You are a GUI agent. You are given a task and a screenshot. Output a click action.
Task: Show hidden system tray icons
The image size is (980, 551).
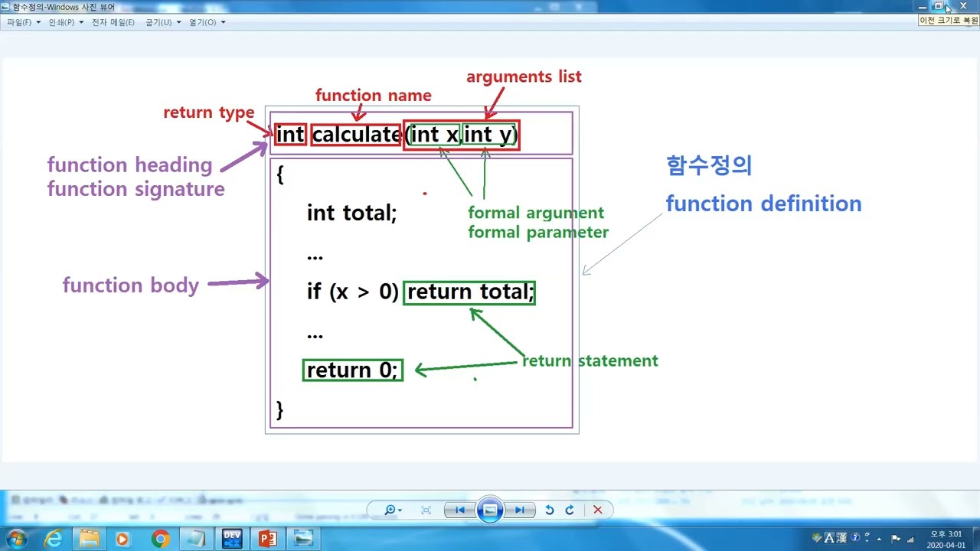pos(880,539)
